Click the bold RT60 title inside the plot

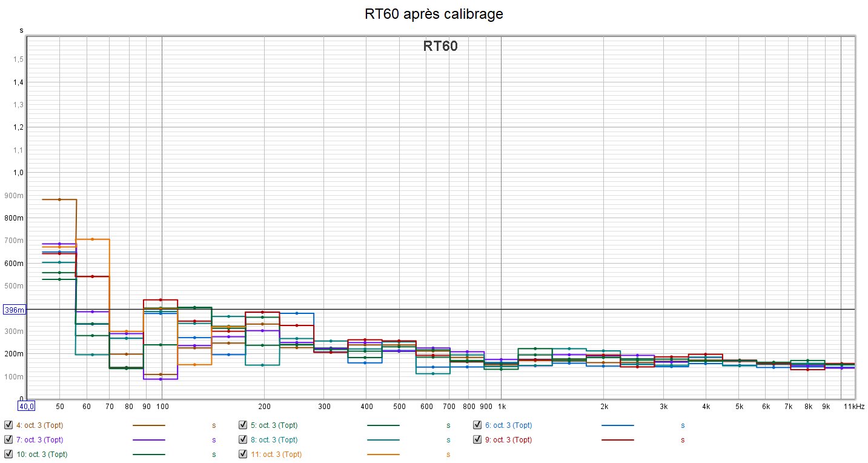[440, 47]
